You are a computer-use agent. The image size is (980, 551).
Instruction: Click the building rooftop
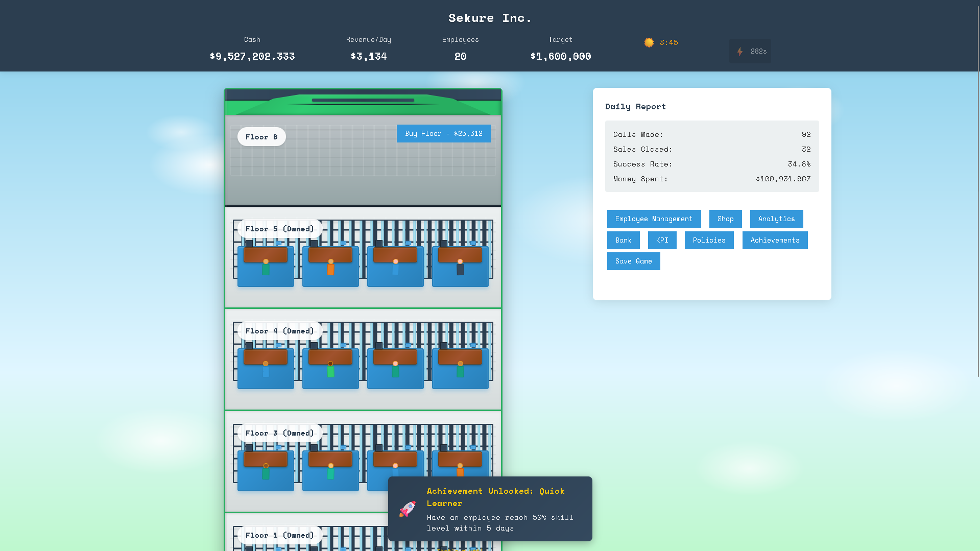[x=363, y=102]
